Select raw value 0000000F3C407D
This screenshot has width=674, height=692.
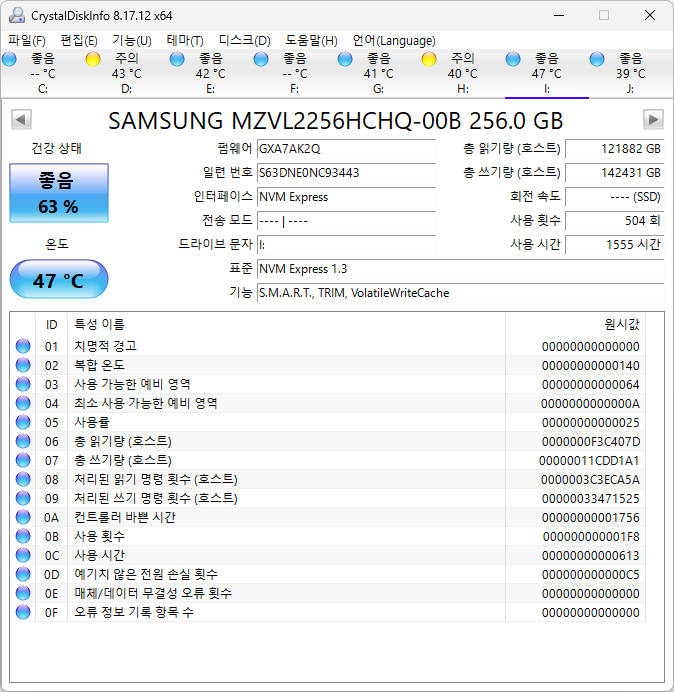coord(591,442)
